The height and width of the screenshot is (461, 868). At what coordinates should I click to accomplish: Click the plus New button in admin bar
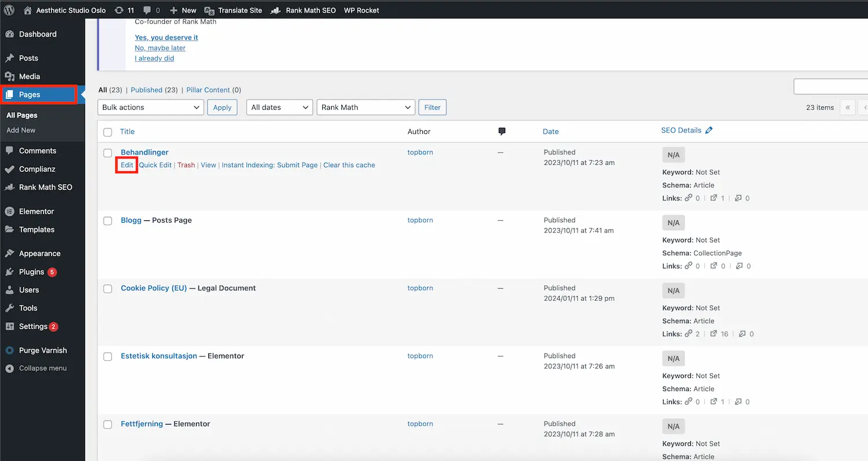[x=183, y=10]
